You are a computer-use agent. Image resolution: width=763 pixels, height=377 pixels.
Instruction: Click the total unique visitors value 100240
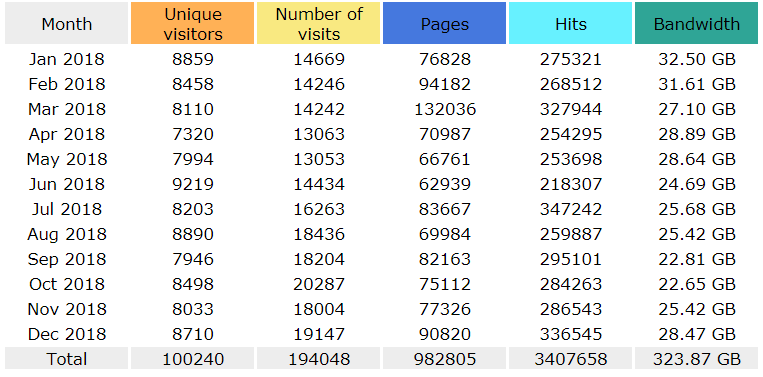click(193, 359)
